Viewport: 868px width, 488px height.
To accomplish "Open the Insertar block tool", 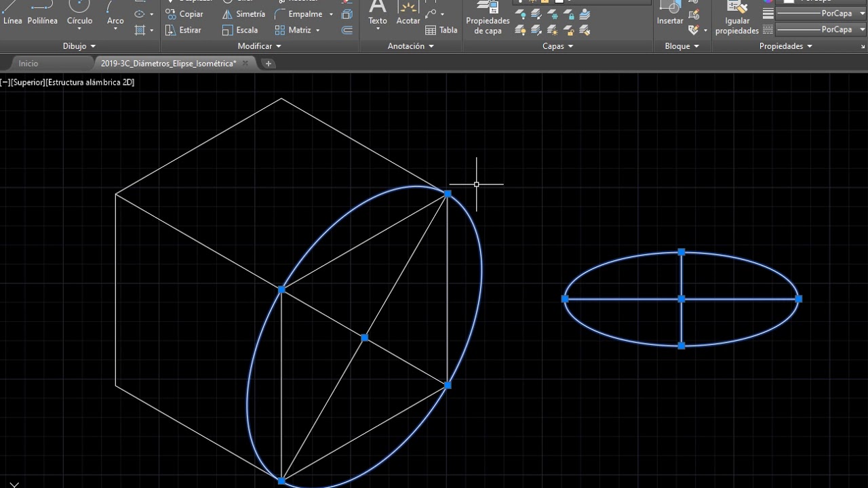I will pos(670,14).
